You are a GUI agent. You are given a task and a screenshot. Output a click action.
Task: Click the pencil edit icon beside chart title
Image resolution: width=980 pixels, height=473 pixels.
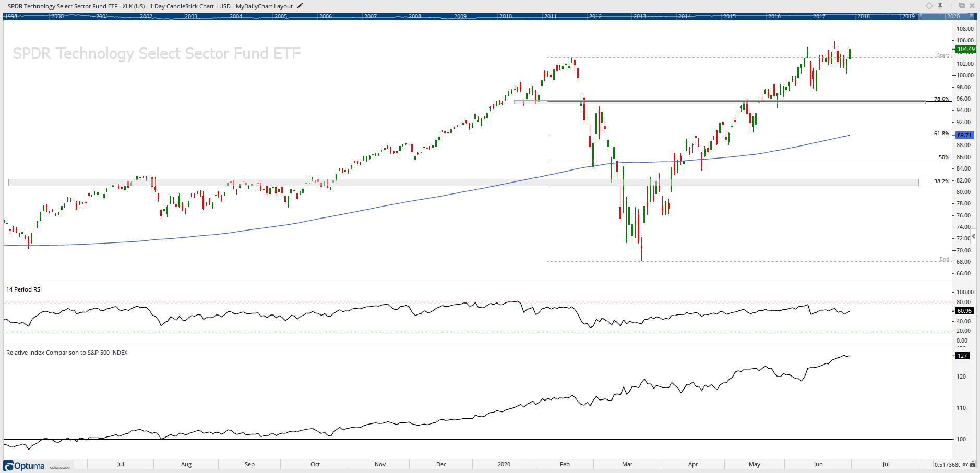[x=300, y=6]
